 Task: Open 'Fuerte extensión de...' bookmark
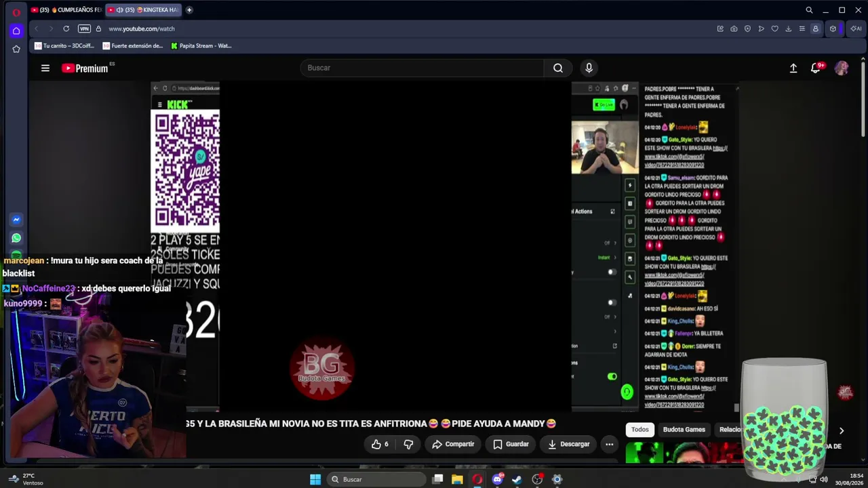[x=133, y=46]
